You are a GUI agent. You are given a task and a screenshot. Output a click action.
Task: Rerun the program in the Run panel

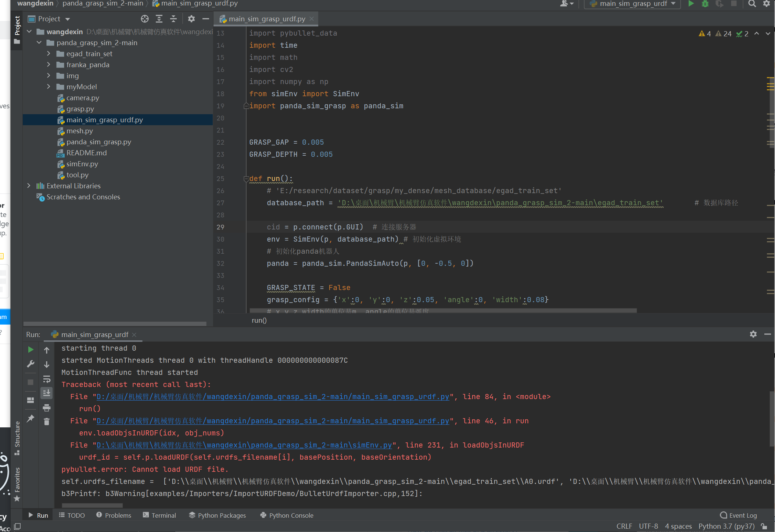click(31, 350)
